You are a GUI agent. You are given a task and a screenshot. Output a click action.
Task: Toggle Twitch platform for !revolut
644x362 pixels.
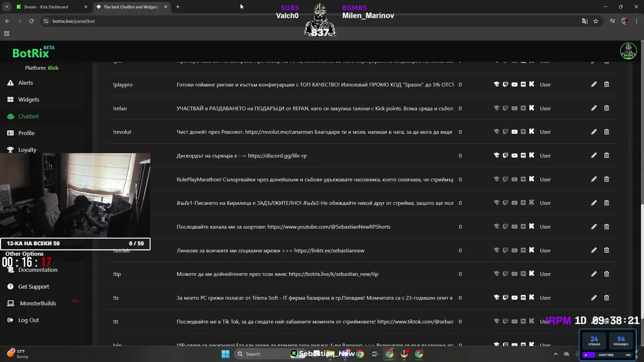point(505,132)
